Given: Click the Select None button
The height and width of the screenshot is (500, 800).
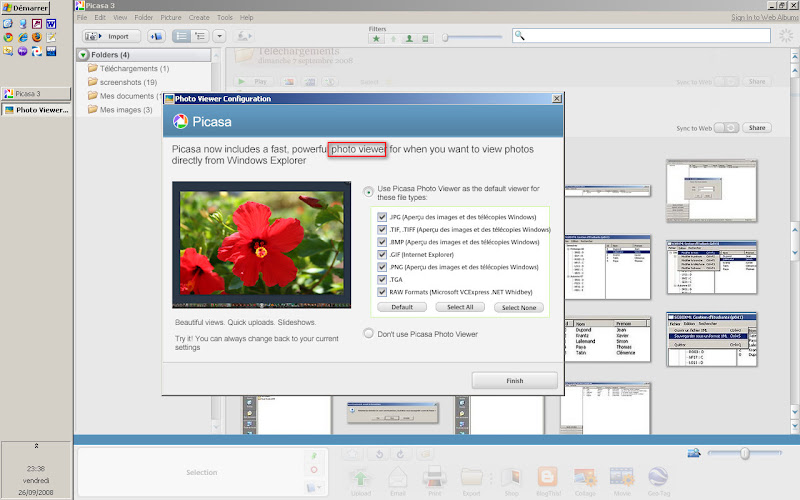Looking at the screenshot, I should 519,308.
